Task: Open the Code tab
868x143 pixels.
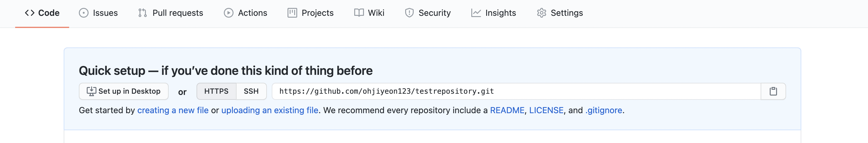Action: coord(42,13)
